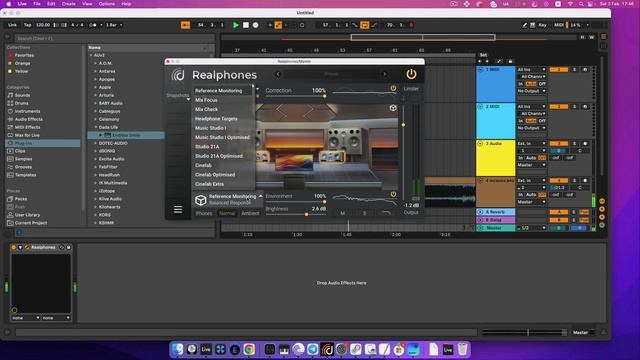Click the browser search field
This screenshot has height=360, width=640.
pos(113,38)
